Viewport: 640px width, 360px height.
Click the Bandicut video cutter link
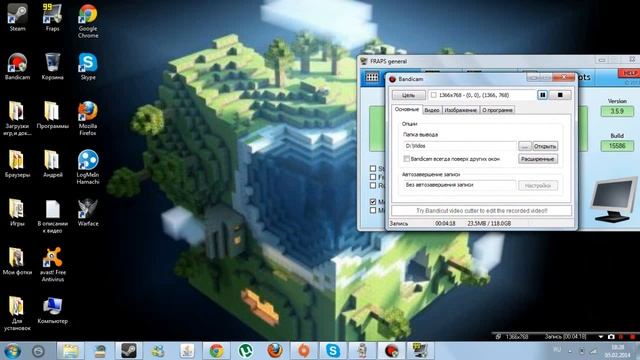(482, 211)
